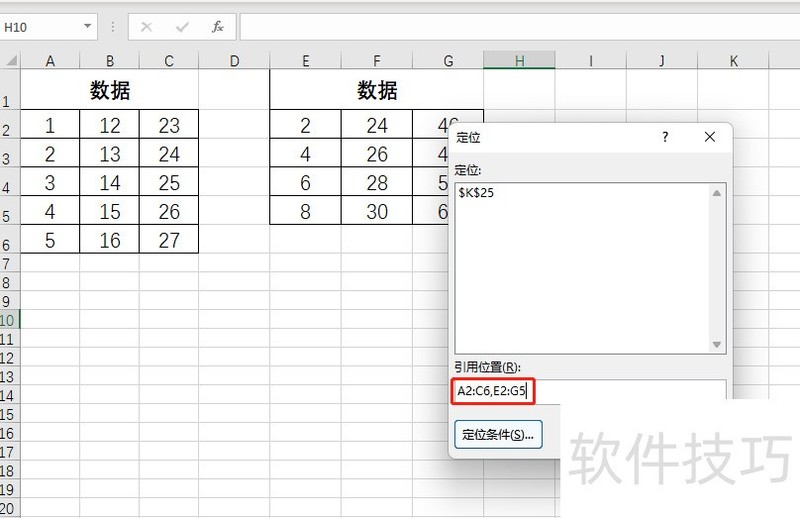The height and width of the screenshot is (518, 800).
Task: Click cell A5 containing 4
Action: pyautogui.click(x=50, y=211)
